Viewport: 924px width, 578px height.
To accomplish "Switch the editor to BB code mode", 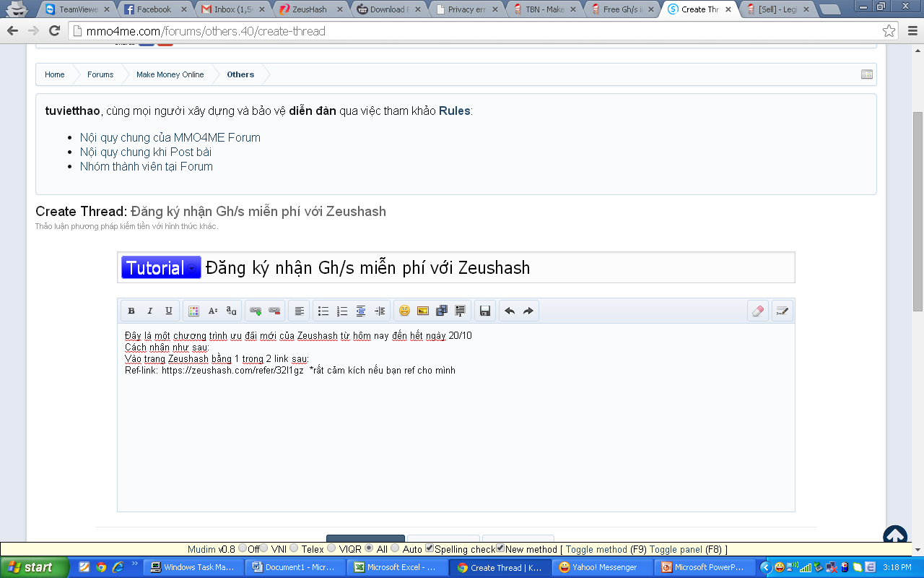I will (782, 311).
